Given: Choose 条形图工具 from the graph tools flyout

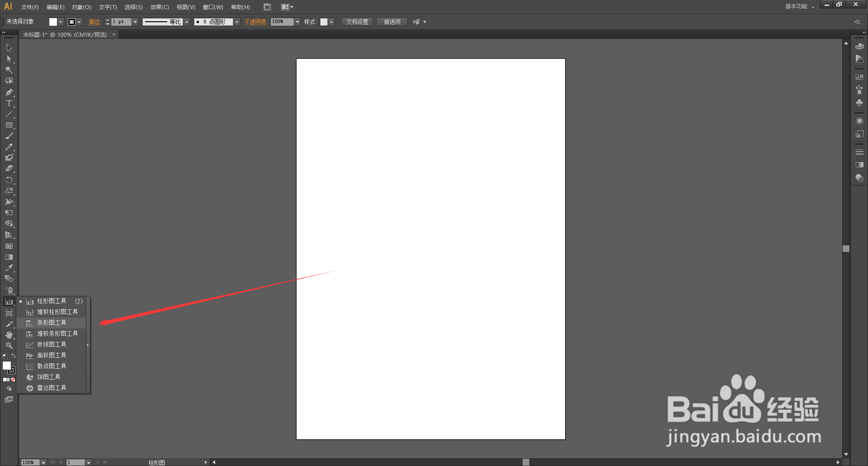Looking at the screenshot, I should click(x=52, y=322).
